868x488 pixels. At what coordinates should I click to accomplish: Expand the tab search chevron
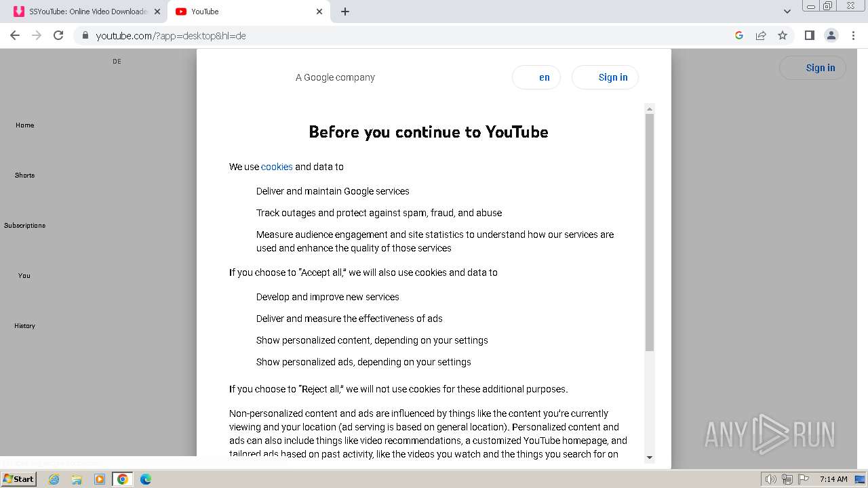click(x=787, y=12)
